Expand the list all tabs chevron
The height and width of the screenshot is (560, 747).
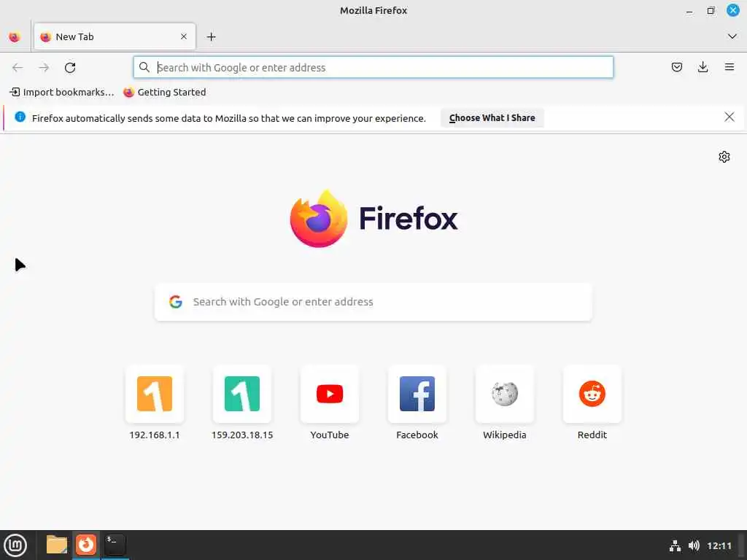point(732,36)
